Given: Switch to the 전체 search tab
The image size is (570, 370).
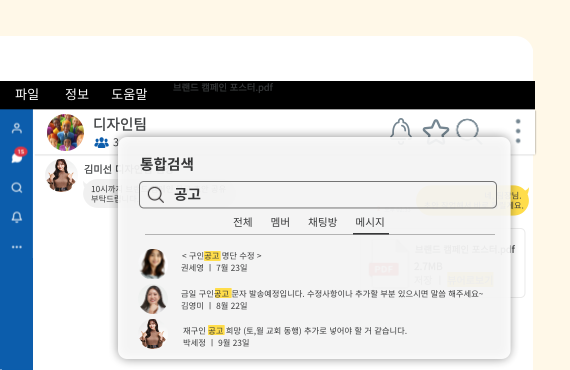Looking at the screenshot, I should pos(243,222).
